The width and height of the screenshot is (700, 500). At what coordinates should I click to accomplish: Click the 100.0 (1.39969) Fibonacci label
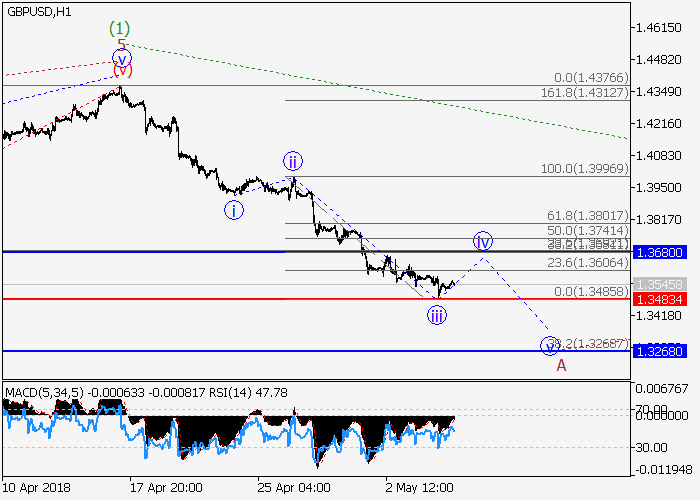point(584,169)
